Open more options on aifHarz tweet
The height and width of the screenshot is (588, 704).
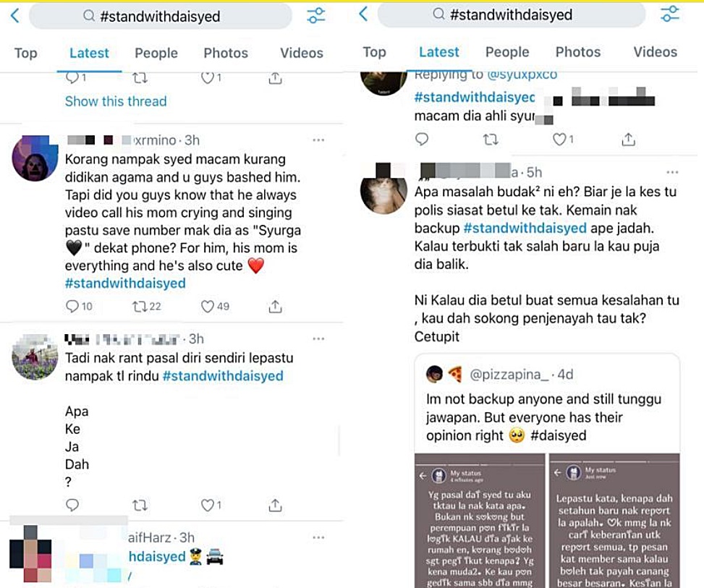click(318, 537)
